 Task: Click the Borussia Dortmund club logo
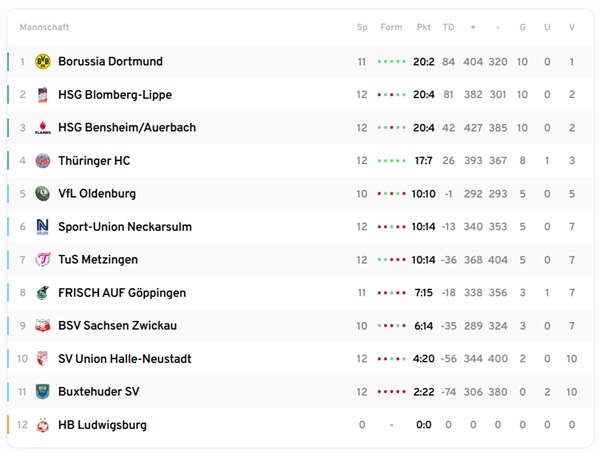[42, 62]
